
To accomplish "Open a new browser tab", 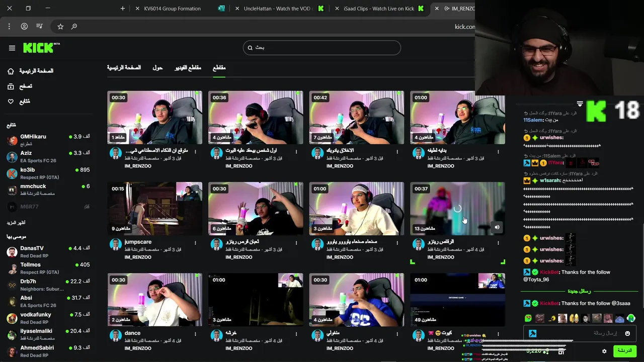I will pyautogui.click(x=123, y=9).
